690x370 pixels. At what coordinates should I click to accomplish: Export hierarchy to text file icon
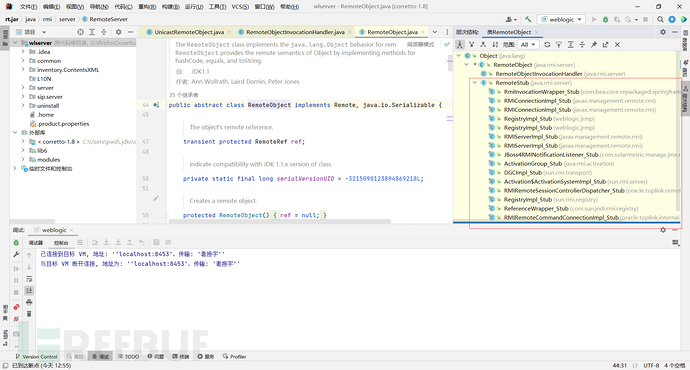pyautogui.click(x=606, y=44)
